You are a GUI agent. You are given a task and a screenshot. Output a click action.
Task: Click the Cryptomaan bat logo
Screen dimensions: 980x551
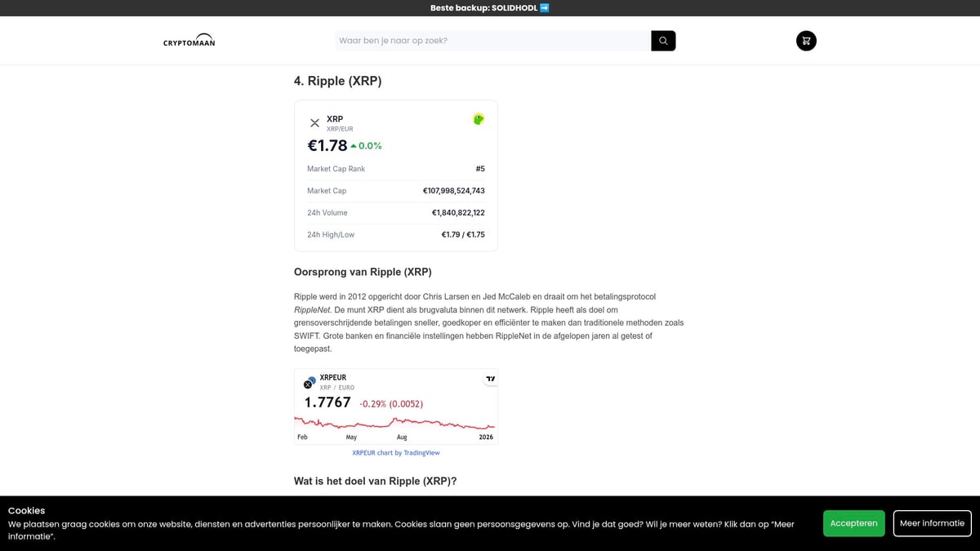click(188, 40)
